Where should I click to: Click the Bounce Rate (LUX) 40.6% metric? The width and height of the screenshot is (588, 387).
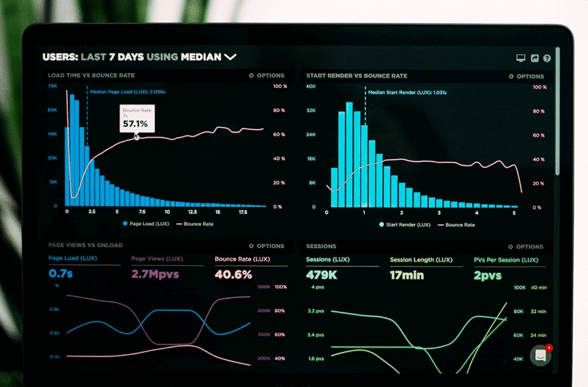point(233,274)
